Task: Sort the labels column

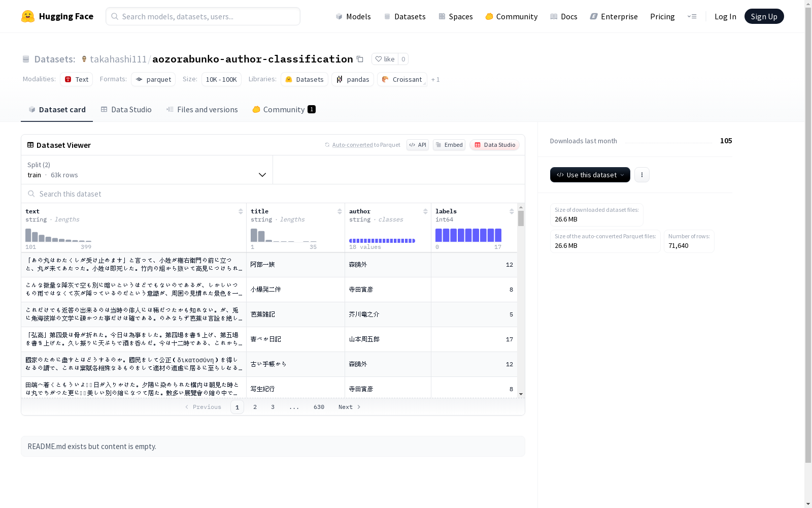Action: (x=512, y=211)
